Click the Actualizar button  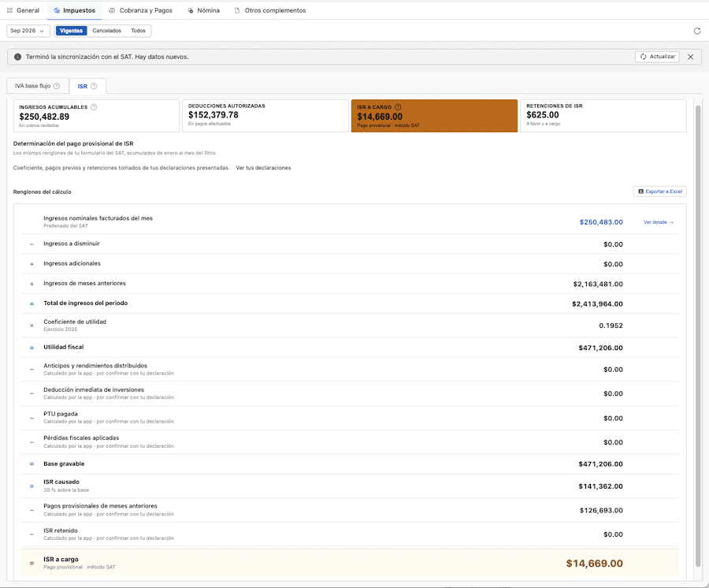657,57
